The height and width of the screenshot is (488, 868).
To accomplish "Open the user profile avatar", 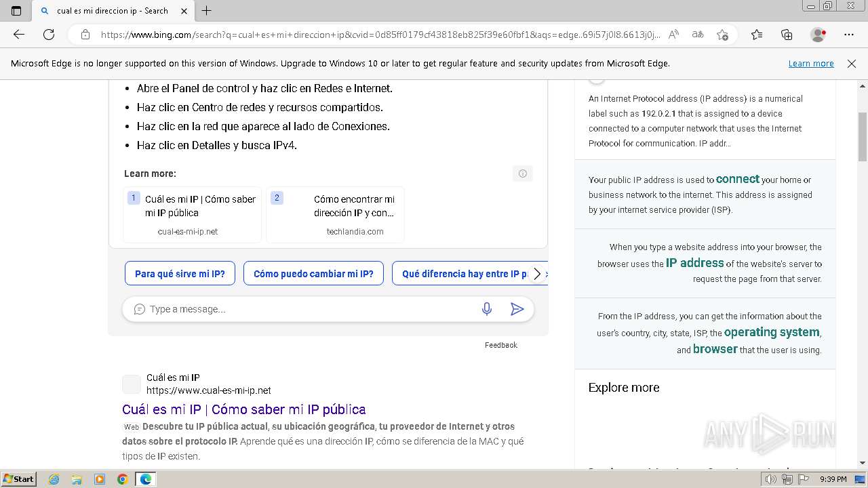I will tap(818, 35).
